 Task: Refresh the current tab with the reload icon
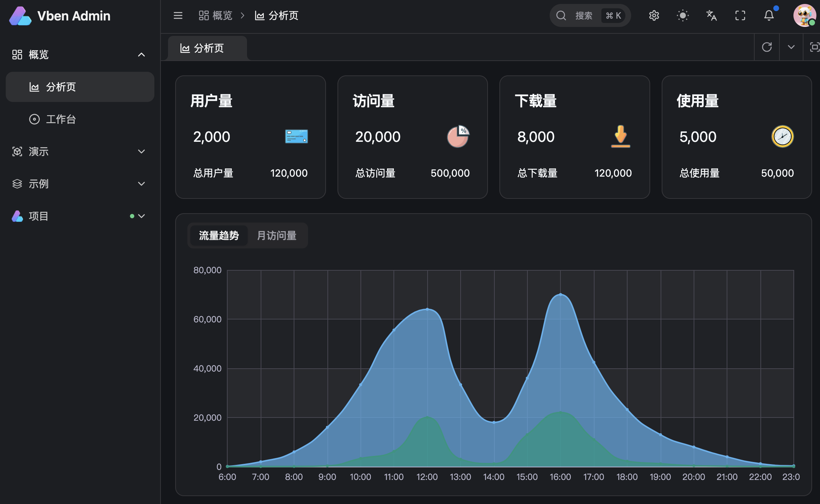[767, 47]
